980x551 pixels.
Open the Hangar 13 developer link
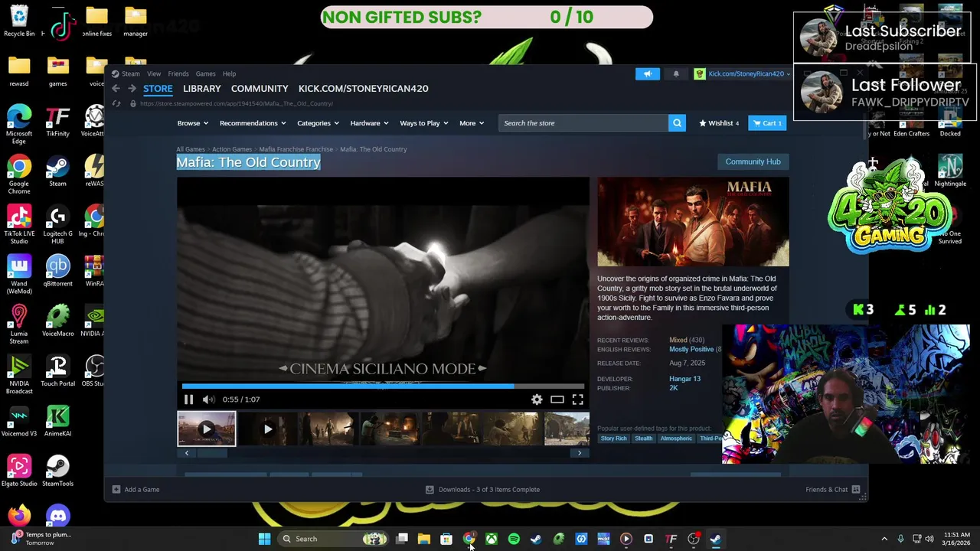[x=684, y=379]
